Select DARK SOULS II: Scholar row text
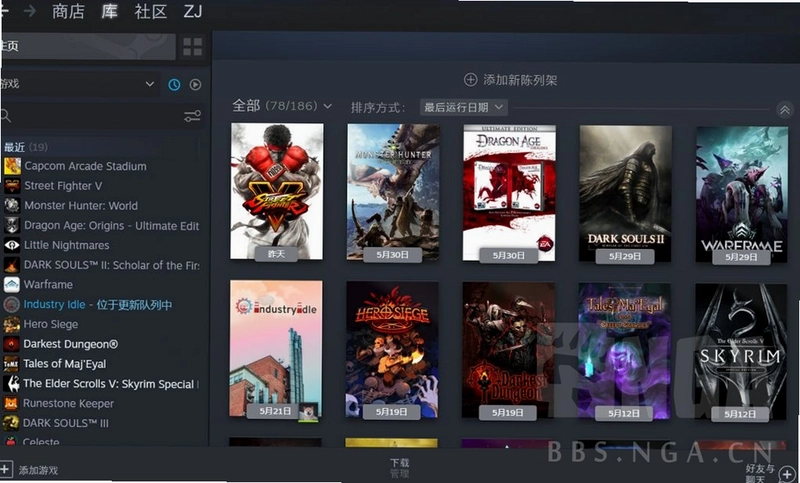The image size is (800, 483). (x=112, y=265)
